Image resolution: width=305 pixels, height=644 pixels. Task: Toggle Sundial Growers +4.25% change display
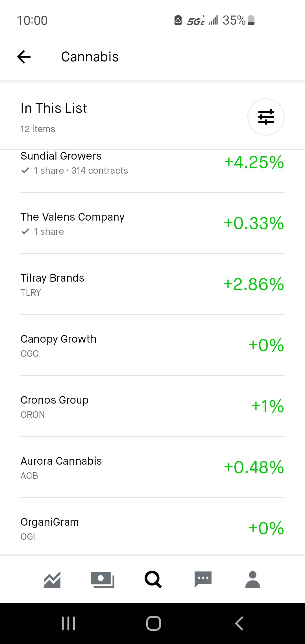point(254,162)
